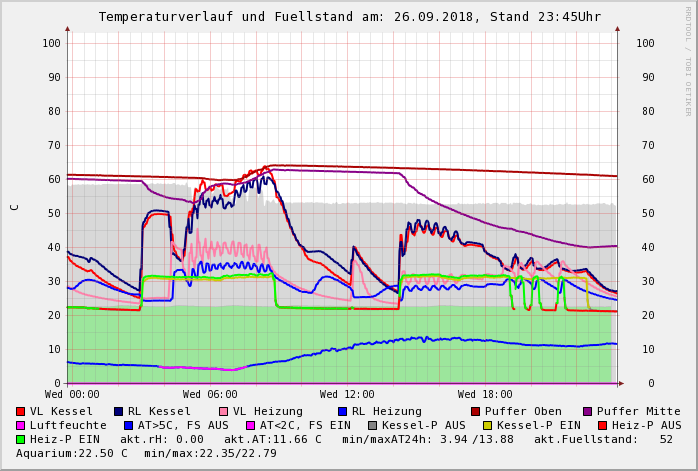Select the pink VL Heizung legend swatch
Viewport: 698px width, 471px height.
(x=224, y=411)
